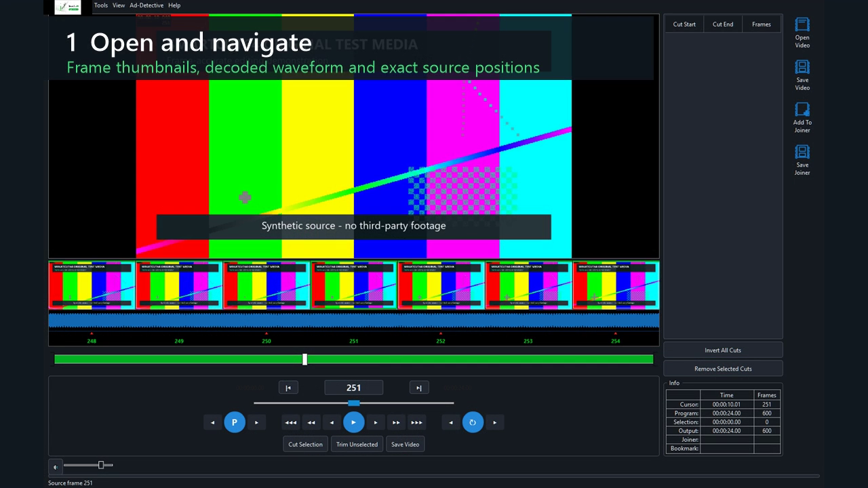Click the Bookmark row label in Info
This screenshot has width=868, height=488.
pos(683,448)
